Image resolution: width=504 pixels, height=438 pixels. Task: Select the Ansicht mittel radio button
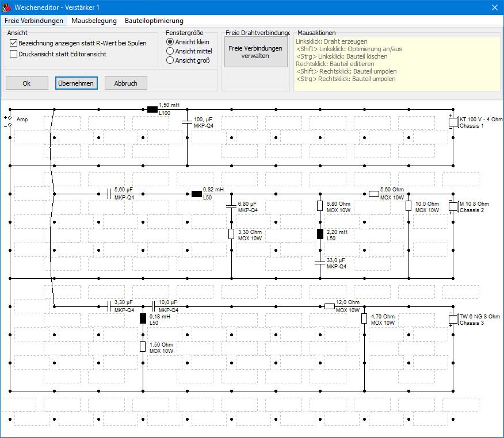point(170,51)
